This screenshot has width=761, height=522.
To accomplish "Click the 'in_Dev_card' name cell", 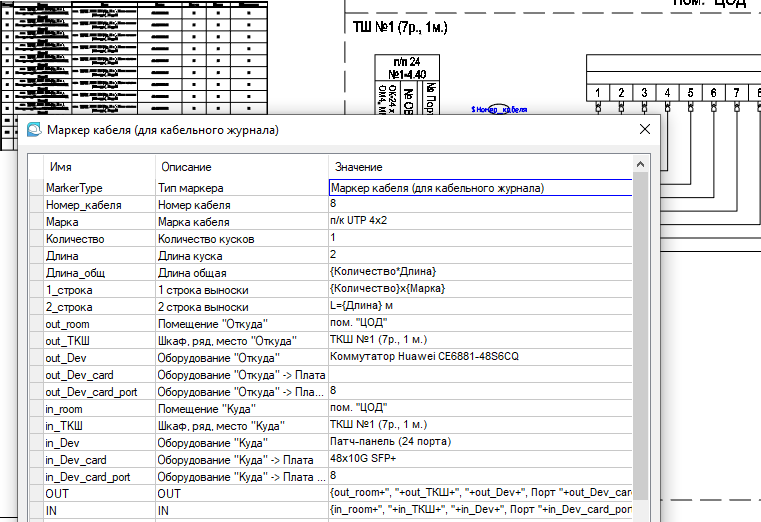I will pyautogui.click(x=99, y=459).
